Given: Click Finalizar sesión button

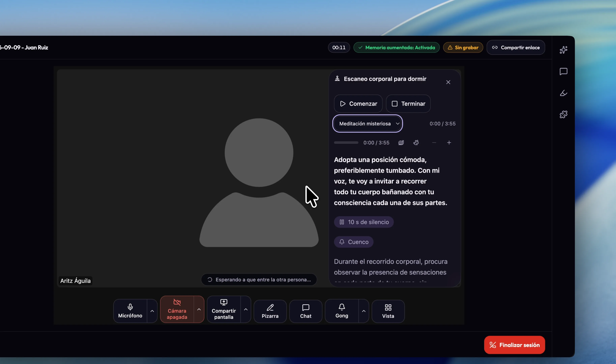Looking at the screenshot, I should click(514, 345).
